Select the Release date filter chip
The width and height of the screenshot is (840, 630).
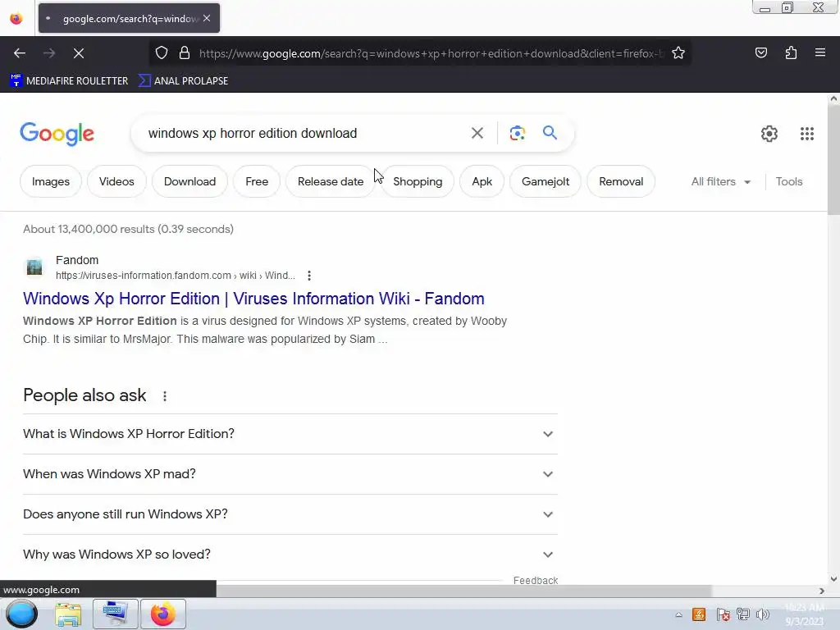(330, 181)
